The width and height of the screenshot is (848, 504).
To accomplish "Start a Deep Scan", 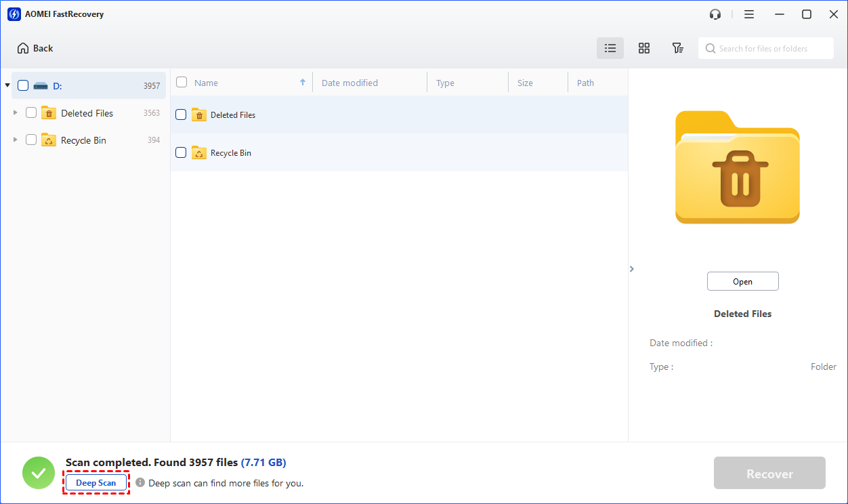I will click(96, 483).
